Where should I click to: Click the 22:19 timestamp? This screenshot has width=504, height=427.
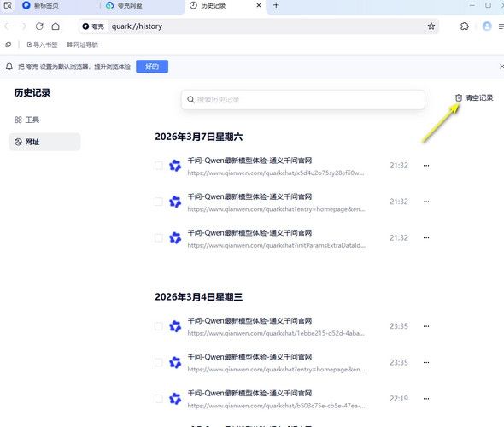pos(399,399)
